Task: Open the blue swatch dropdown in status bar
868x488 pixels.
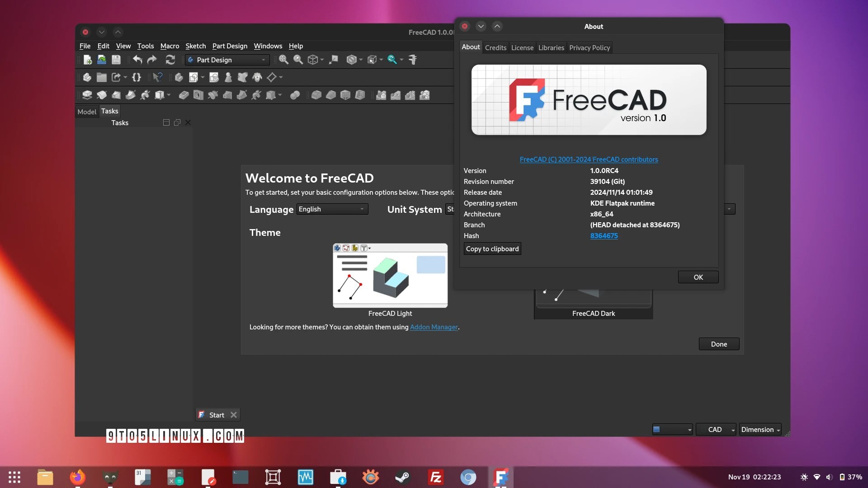Action: pos(672,429)
